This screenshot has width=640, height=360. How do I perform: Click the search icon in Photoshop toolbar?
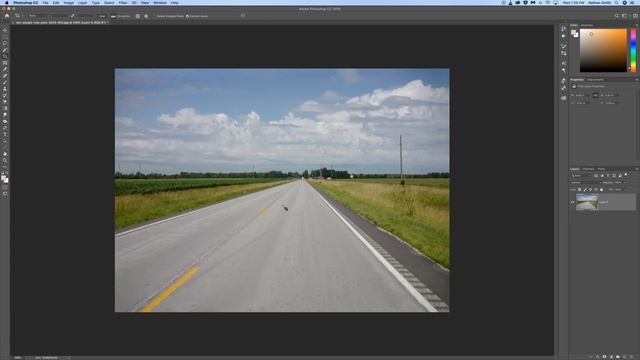point(616,16)
